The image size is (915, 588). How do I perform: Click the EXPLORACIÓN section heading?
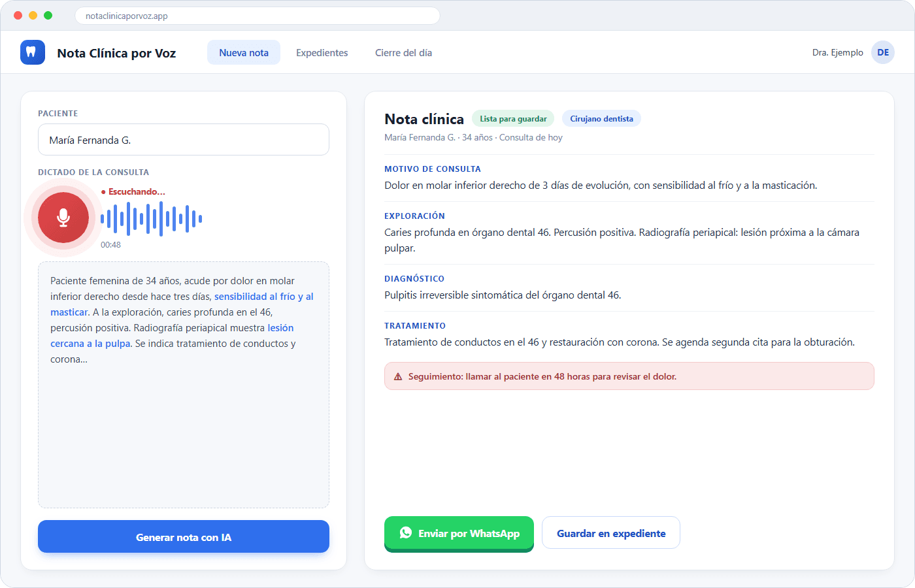pyautogui.click(x=414, y=216)
